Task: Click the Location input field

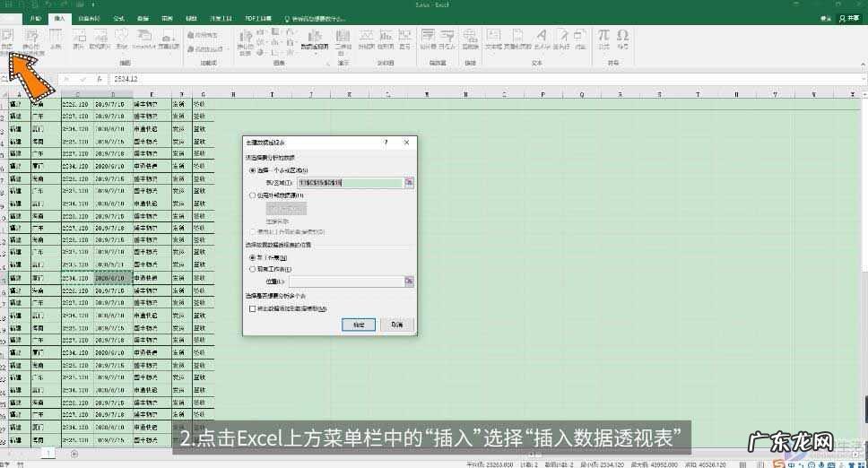Action: click(x=346, y=282)
